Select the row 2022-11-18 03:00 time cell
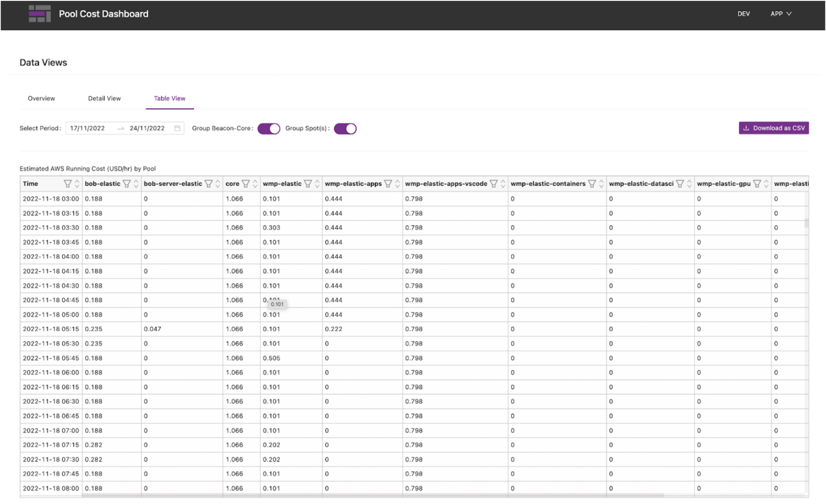Viewport: 826px width, 504px height. [51, 199]
